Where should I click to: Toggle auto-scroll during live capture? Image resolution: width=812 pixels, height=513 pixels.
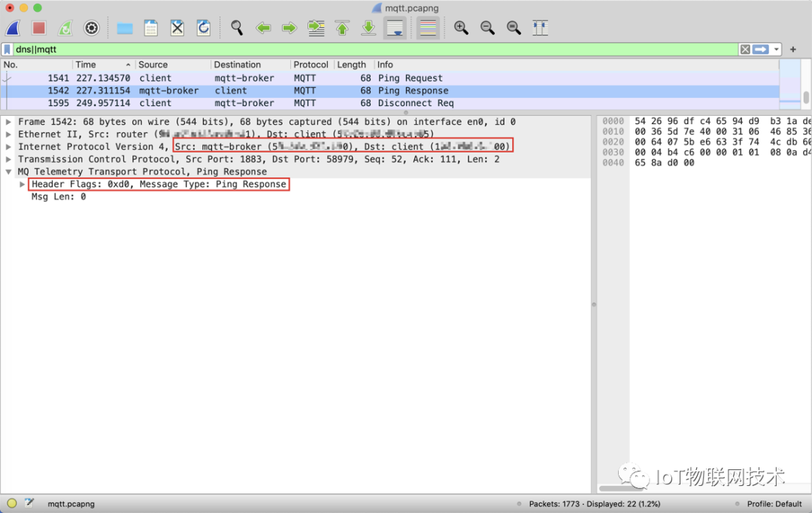click(x=395, y=28)
